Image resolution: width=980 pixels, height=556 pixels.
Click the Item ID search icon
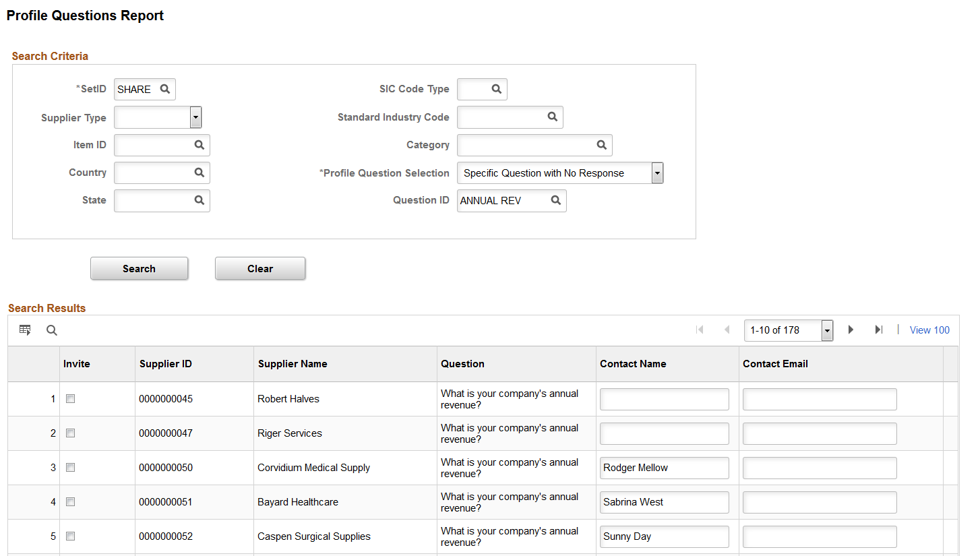coord(199,144)
